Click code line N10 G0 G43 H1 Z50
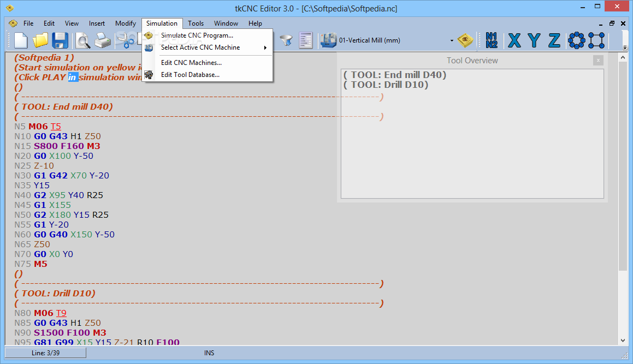 (x=58, y=136)
